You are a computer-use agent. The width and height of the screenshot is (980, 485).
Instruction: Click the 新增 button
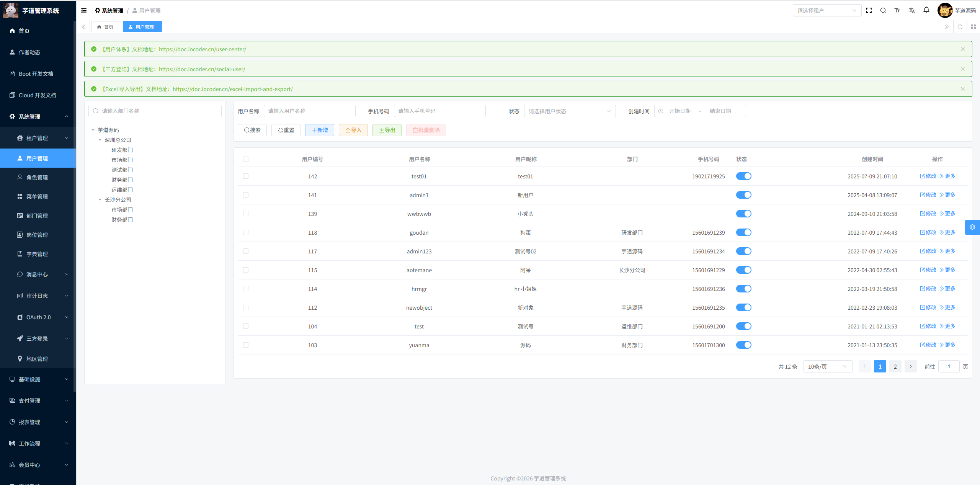pyautogui.click(x=319, y=130)
